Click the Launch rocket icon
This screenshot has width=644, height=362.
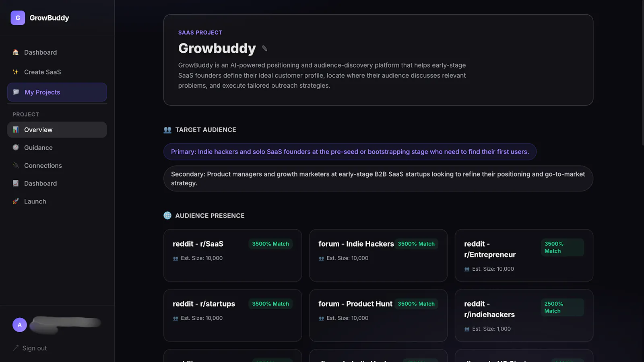pyautogui.click(x=16, y=201)
